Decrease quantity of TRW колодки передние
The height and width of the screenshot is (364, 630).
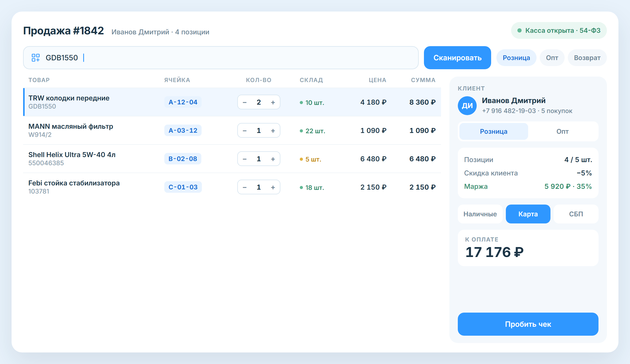(245, 102)
